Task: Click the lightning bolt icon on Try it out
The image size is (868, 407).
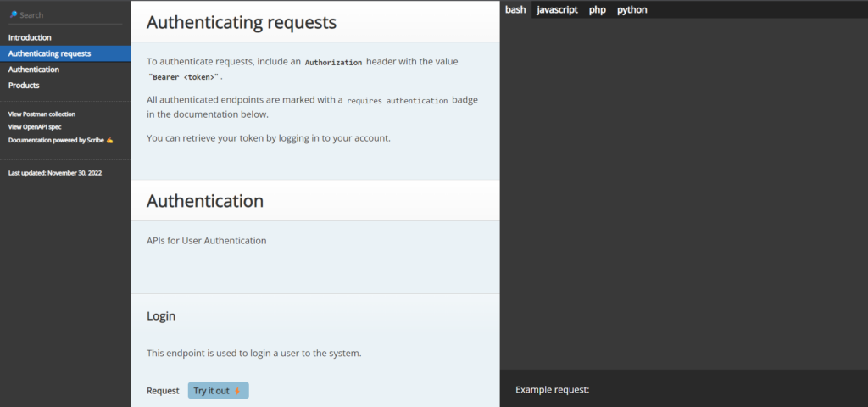Action: click(237, 391)
